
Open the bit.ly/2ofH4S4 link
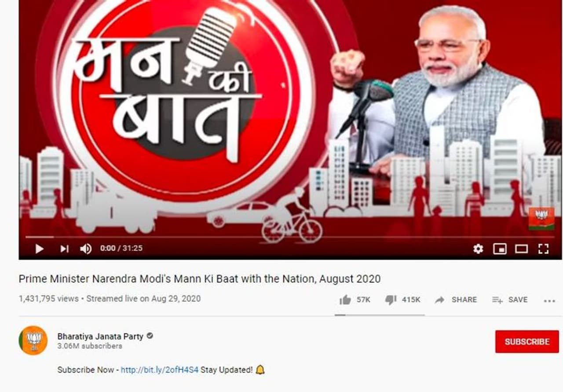[160, 370]
